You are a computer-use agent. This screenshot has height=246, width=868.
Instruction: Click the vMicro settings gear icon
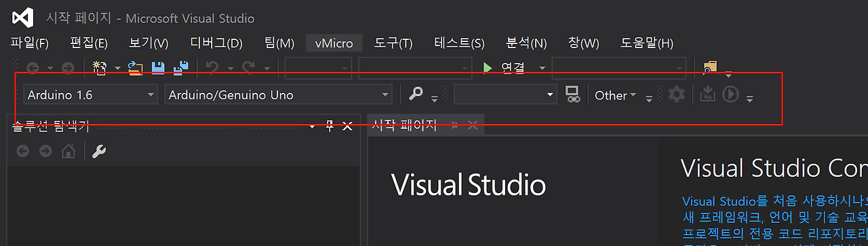pos(676,94)
